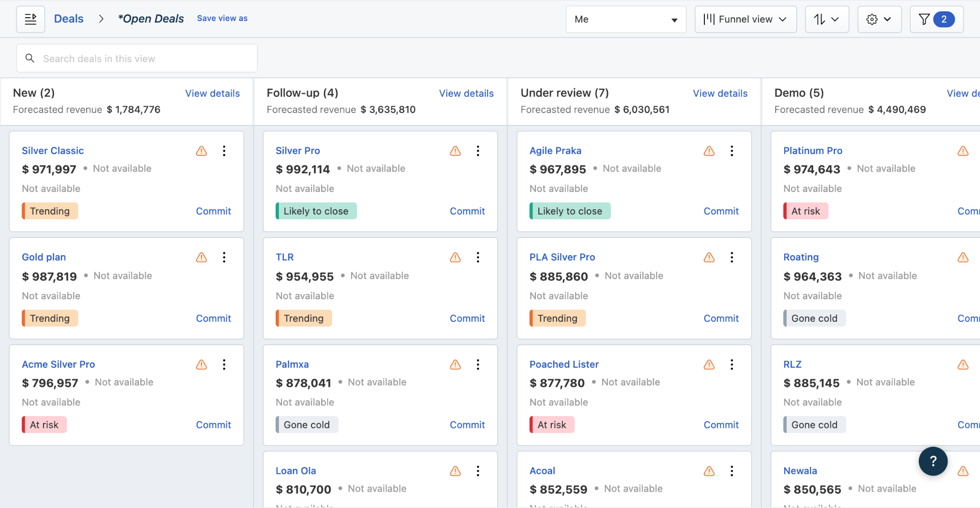Screen dimensions: 980x508
Task: Click the Deals breadcrumb link
Action: pyautogui.click(x=69, y=19)
